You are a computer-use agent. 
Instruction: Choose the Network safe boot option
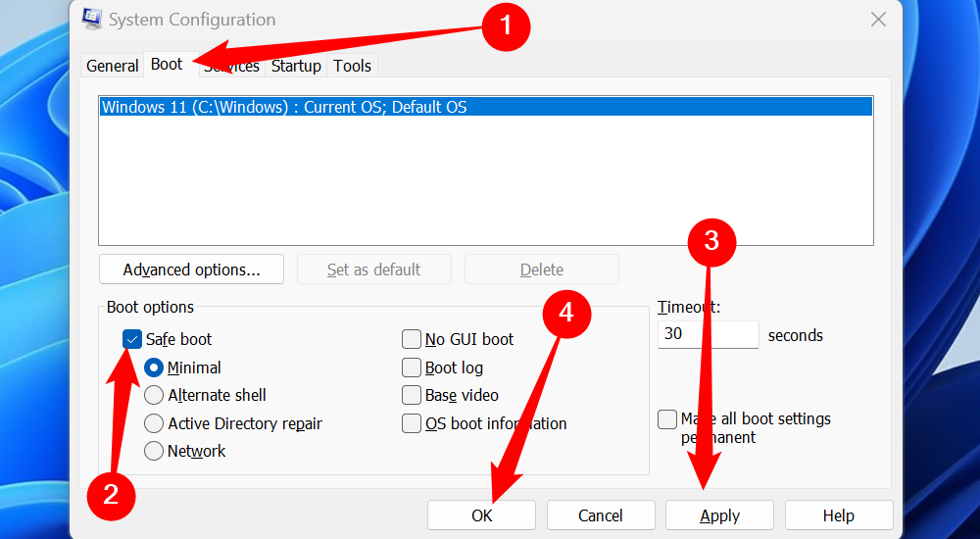154,451
